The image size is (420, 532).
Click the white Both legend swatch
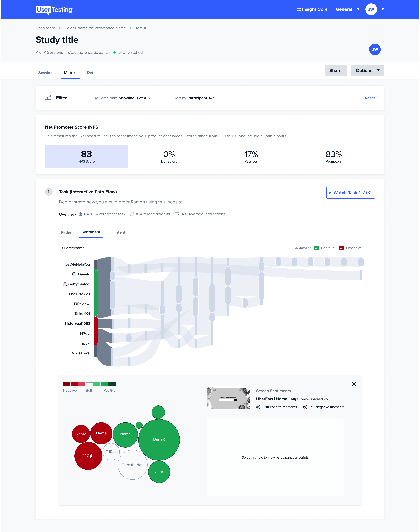[89, 384]
